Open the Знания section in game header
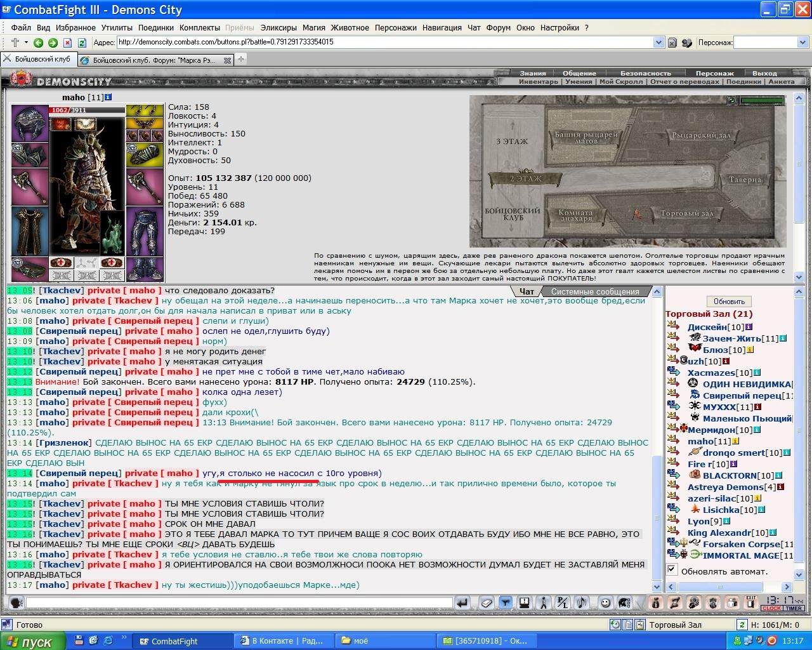Screen dimensions: 812x650 point(533,73)
